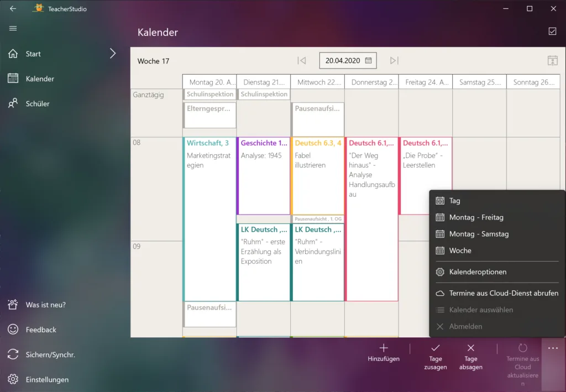
Task: Choose Montag - Samstag view
Action: [x=497, y=234]
